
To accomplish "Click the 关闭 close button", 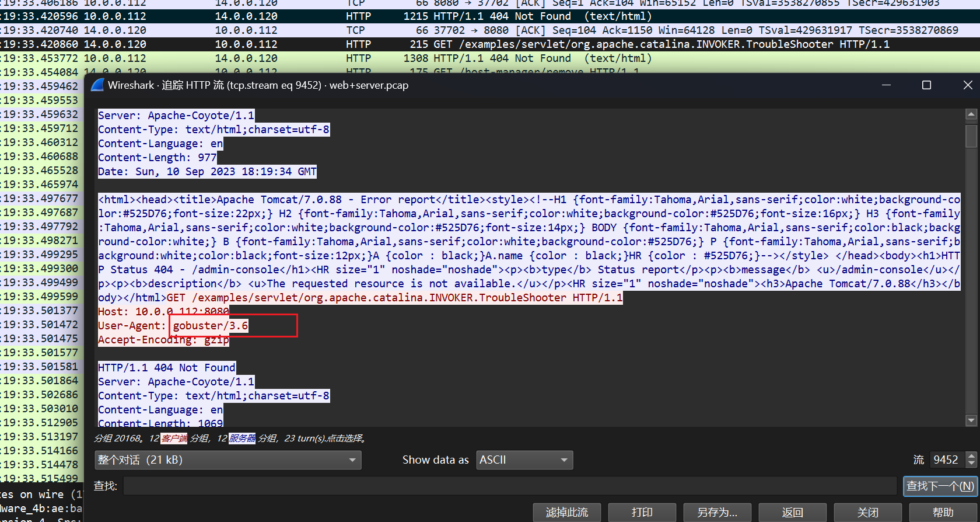I will (867, 512).
